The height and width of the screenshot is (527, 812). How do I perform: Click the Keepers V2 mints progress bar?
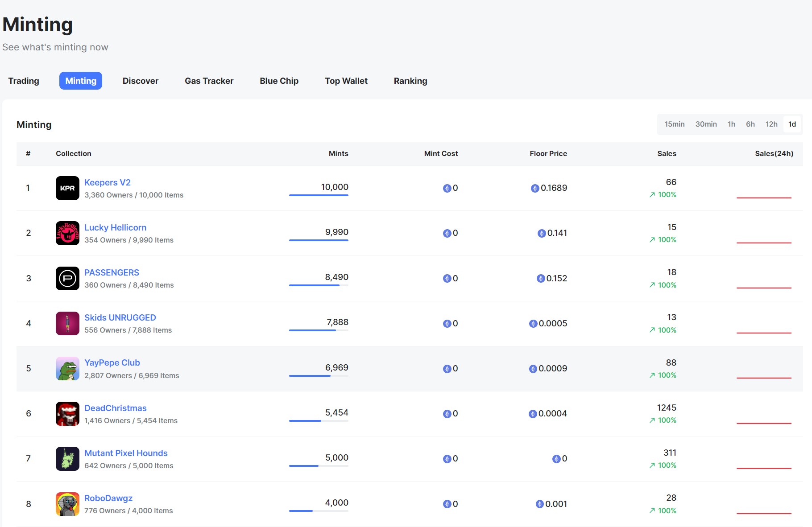pos(319,195)
